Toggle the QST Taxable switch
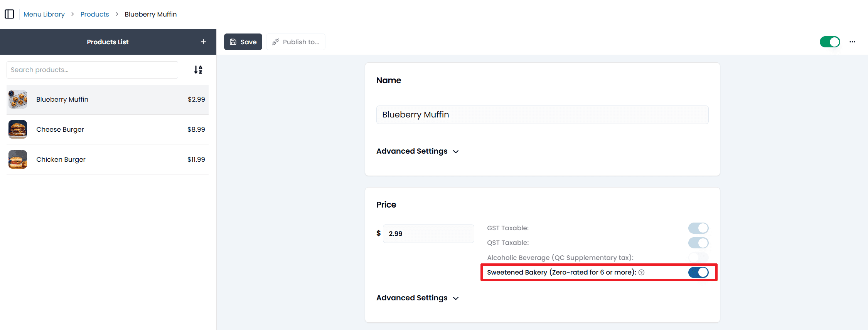The height and width of the screenshot is (330, 868). 698,243
